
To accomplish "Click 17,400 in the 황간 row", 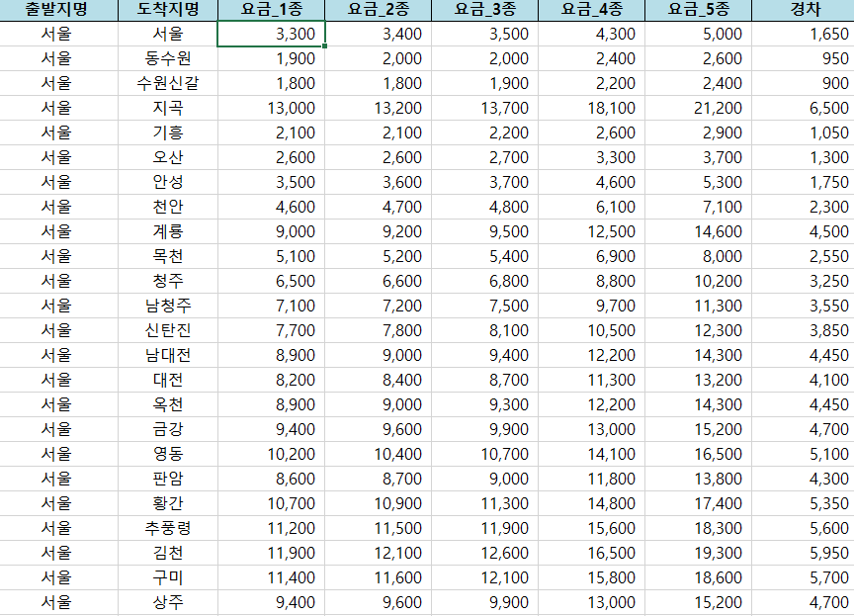I will click(698, 503).
